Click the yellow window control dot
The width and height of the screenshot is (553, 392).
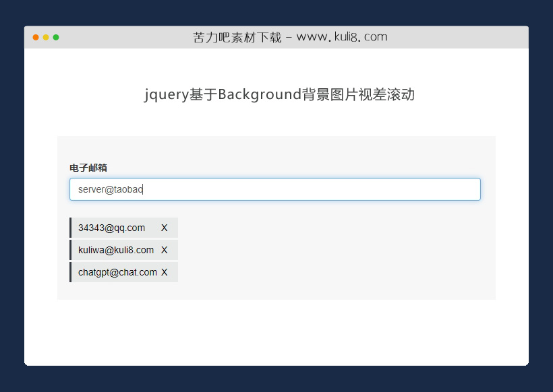click(46, 38)
